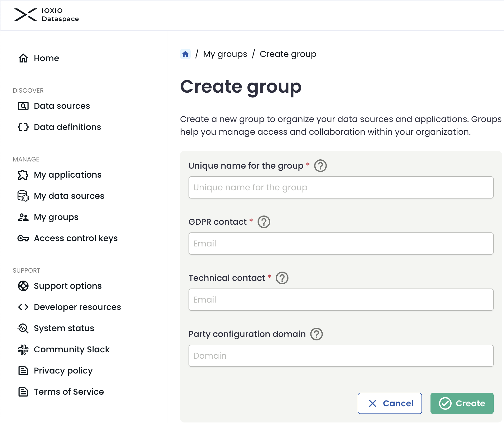Select the Access control keys icon
The width and height of the screenshot is (504, 423).
click(x=23, y=238)
